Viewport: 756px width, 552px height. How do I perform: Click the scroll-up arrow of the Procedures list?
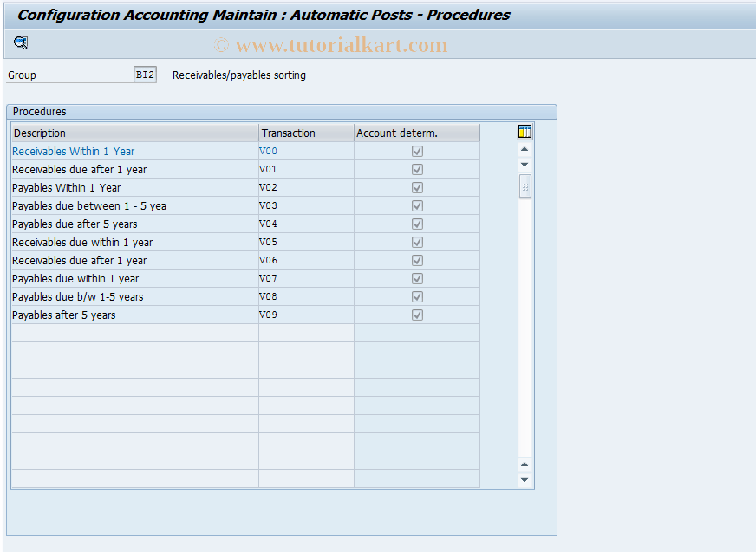pyautogui.click(x=524, y=148)
